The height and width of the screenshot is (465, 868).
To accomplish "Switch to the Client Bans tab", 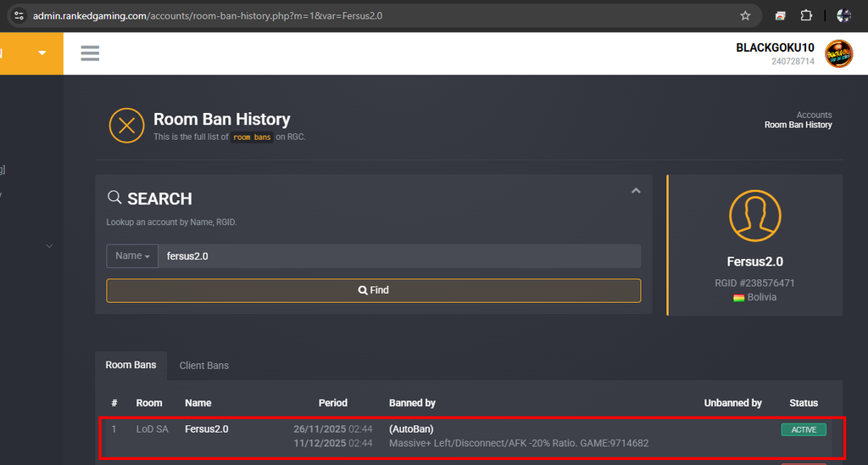I will pos(203,365).
